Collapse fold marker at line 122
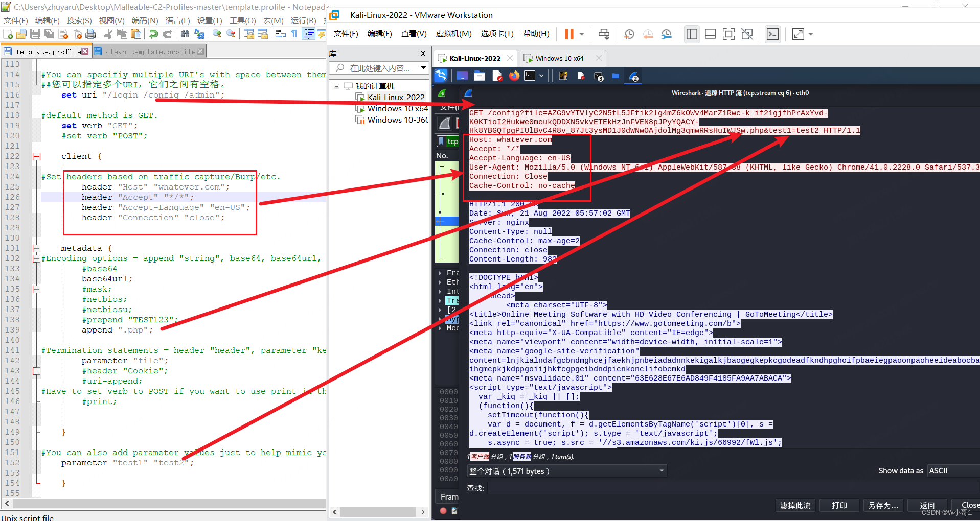This screenshot has width=980, height=521. pyautogui.click(x=37, y=156)
